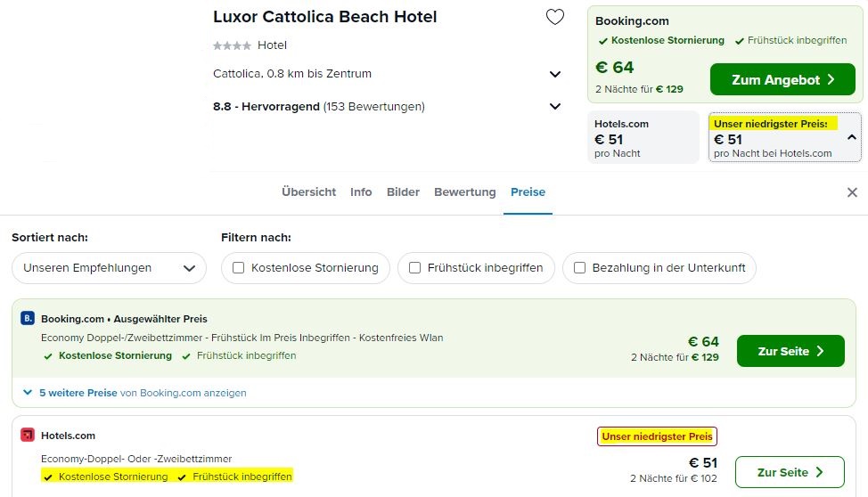Image resolution: width=868 pixels, height=497 pixels.
Task: Close the details panel with X
Action: [x=852, y=192]
